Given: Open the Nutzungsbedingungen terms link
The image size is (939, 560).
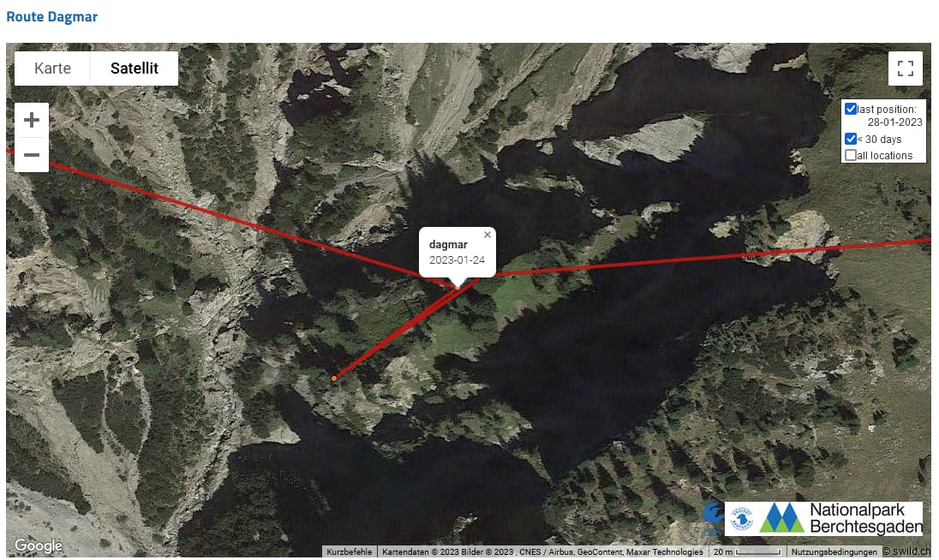Looking at the screenshot, I should click(834, 551).
